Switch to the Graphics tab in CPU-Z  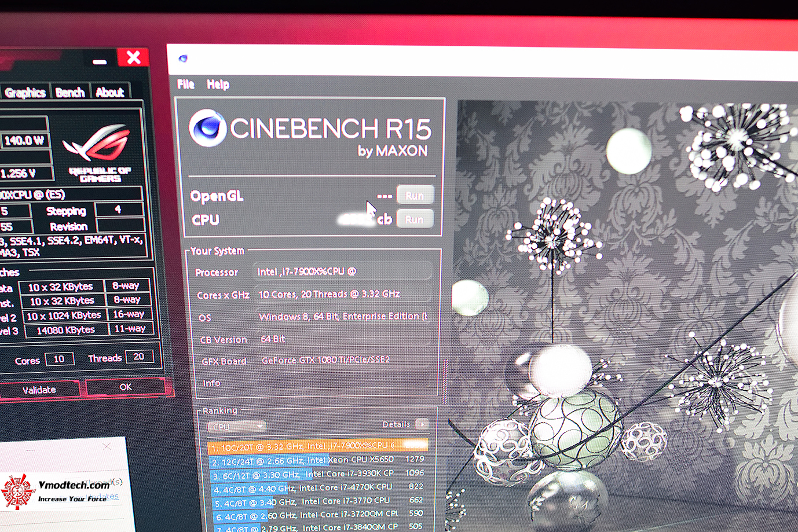25,93
